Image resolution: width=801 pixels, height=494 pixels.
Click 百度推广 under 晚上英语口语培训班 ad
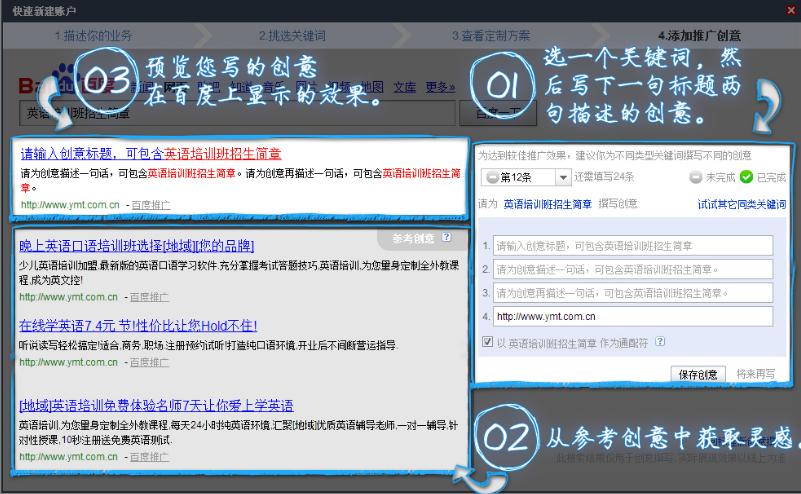149,297
